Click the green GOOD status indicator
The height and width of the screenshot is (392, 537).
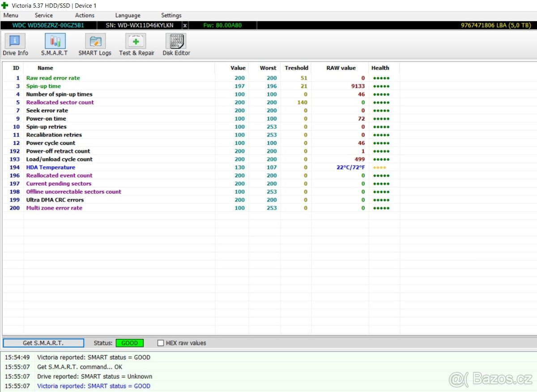[x=130, y=343]
